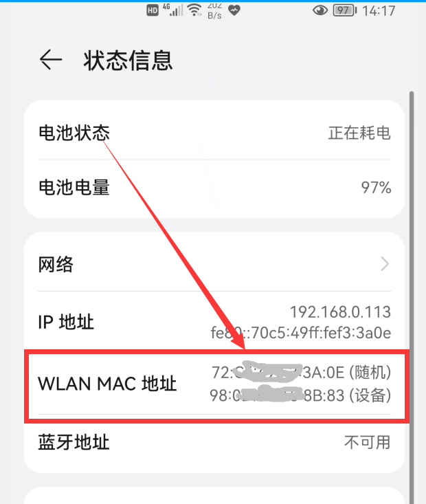Screen dimensions: 426x504
Task: Tap the random (随机) MAC address
Action: coord(302,373)
